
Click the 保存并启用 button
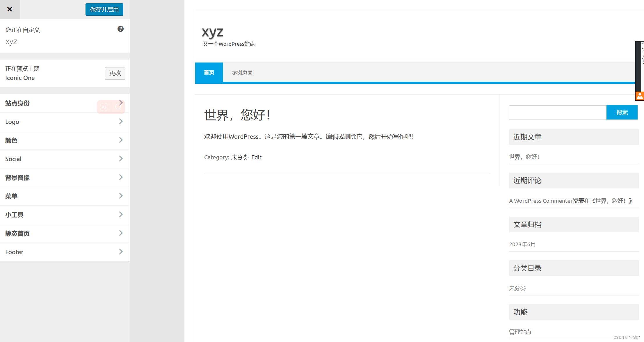[x=104, y=9]
